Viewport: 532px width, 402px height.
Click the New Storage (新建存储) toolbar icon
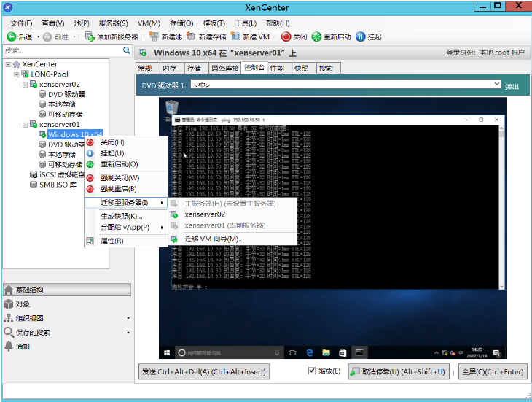tap(192, 36)
